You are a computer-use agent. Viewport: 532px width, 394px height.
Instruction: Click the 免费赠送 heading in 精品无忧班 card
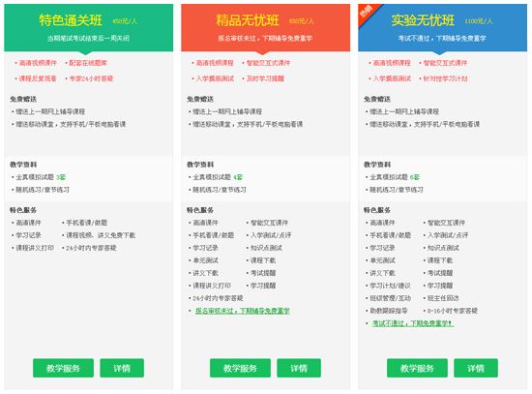[200, 99]
